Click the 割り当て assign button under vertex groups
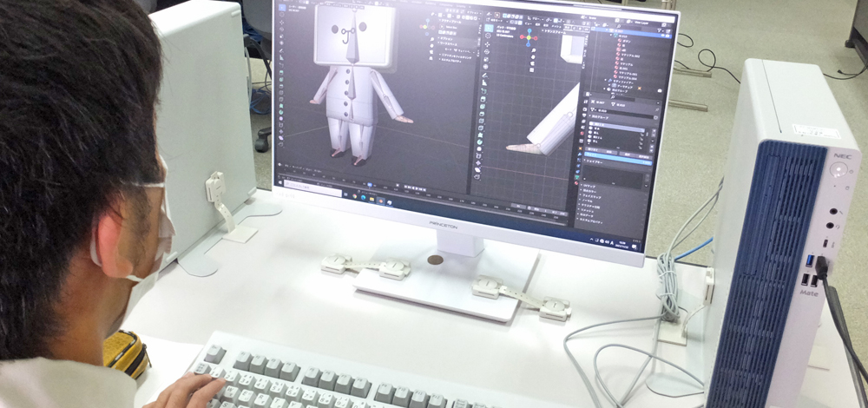The image size is (868, 408). click(593, 149)
